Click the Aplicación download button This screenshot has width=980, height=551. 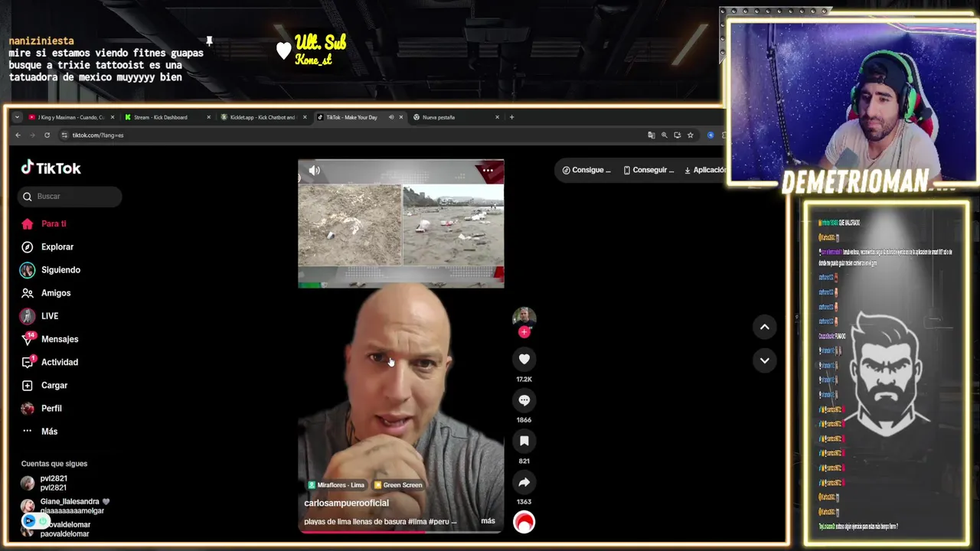coord(704,170)
